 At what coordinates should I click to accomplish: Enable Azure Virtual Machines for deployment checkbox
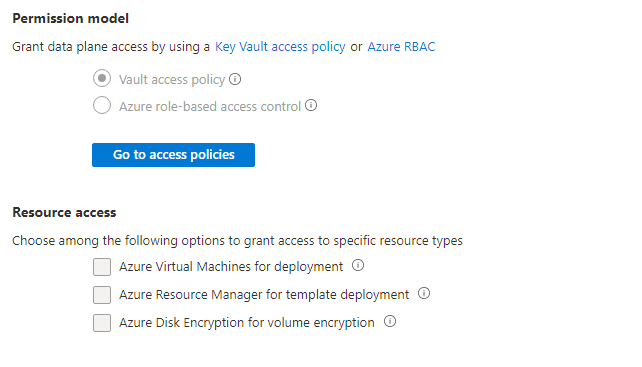coord(102,267)
